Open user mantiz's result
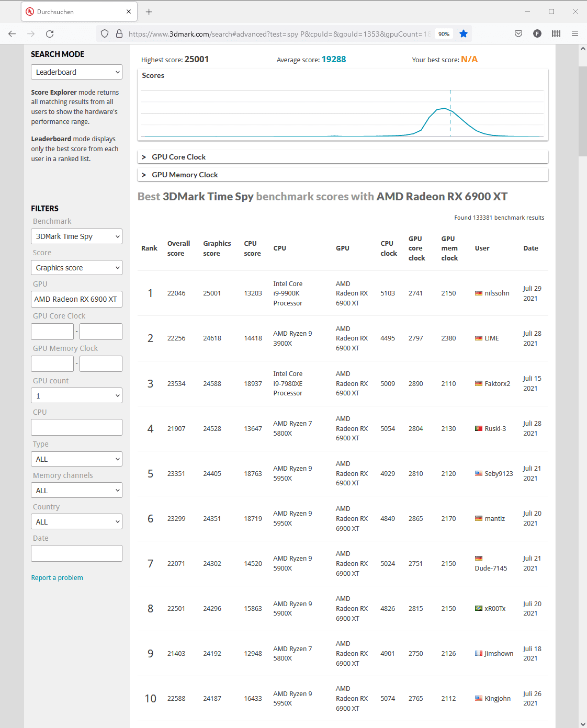This screenshot has height=728, width=587. tap(495, 519)
